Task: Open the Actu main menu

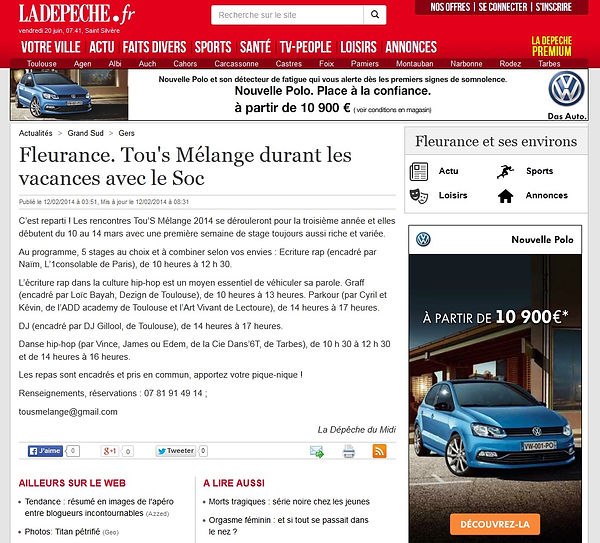Action: pos(102,47)
